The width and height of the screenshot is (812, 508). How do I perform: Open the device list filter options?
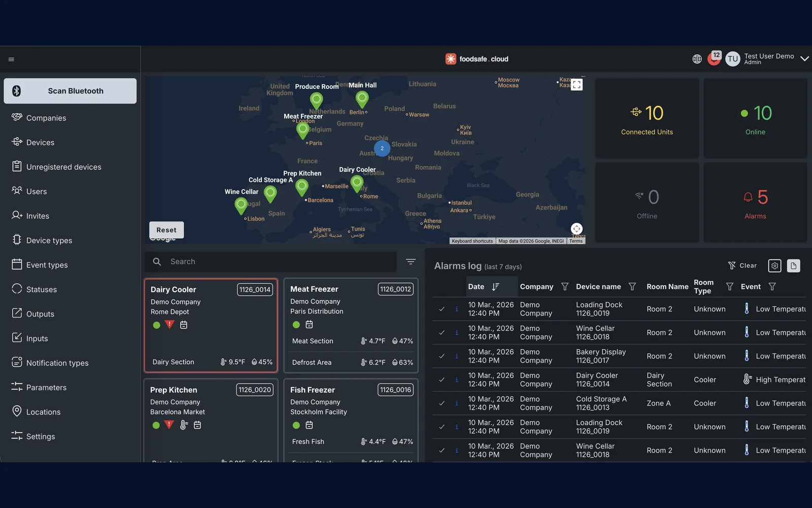[411, 262]
